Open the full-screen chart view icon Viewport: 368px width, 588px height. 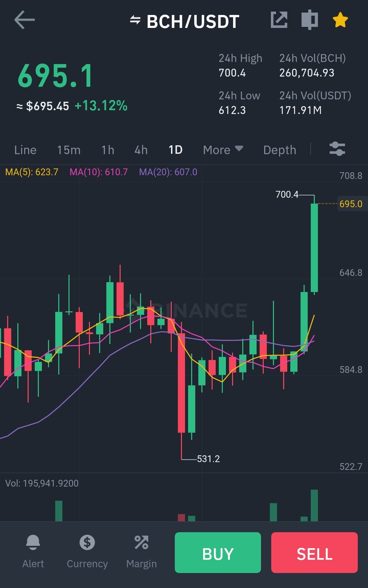(x=310, y=20)
